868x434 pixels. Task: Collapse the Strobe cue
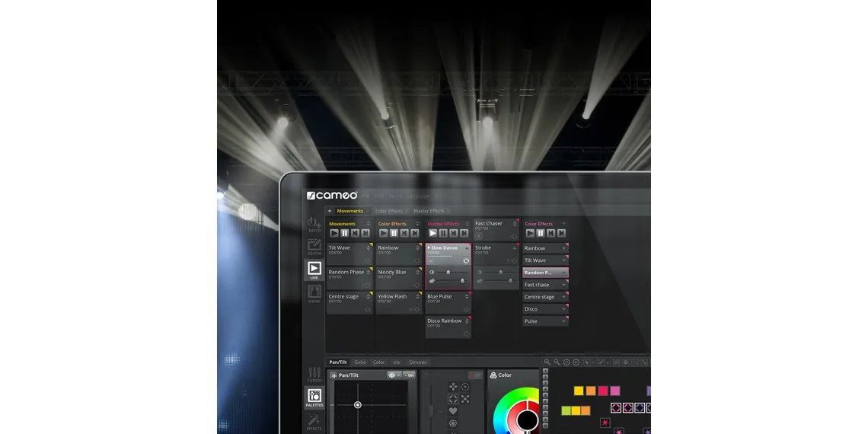515,248
